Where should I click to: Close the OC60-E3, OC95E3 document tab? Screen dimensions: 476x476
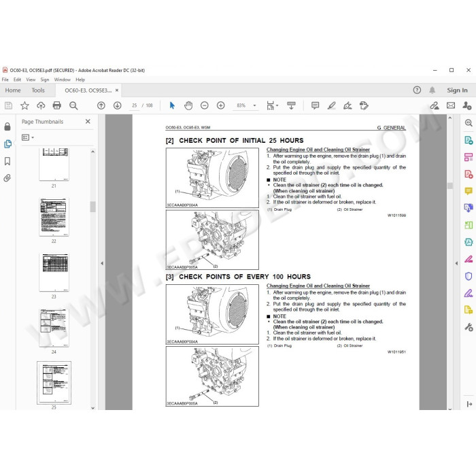(x=117, y=90)
